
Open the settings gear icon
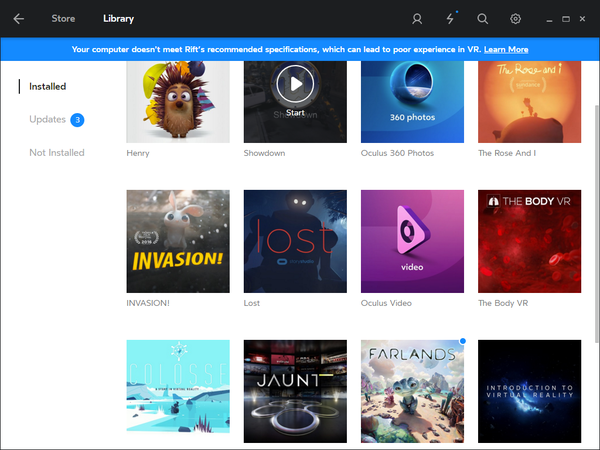[x=515, y=19]
